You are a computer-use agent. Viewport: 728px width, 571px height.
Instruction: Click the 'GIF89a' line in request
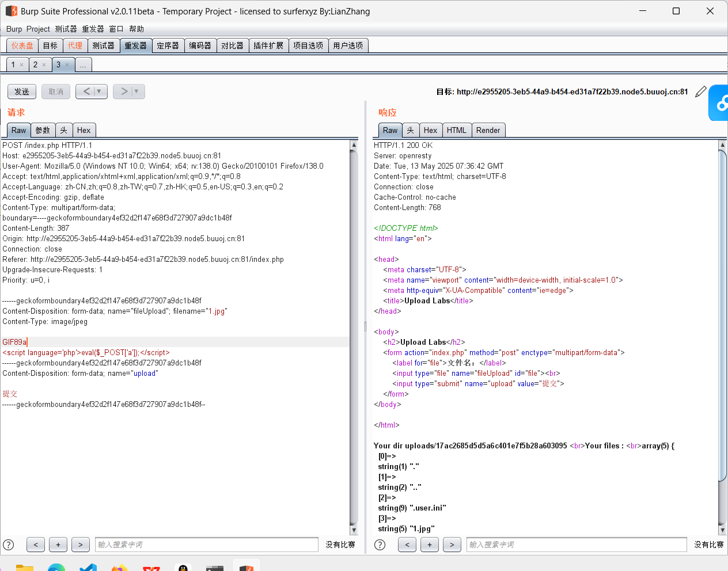(175, 342)
